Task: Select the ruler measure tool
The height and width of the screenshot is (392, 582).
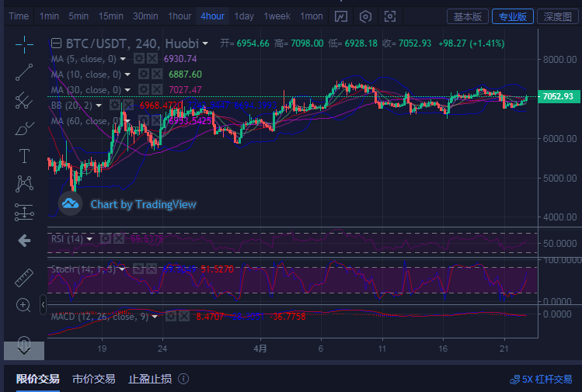Action: pyautogui.click(x=25, y=277)
